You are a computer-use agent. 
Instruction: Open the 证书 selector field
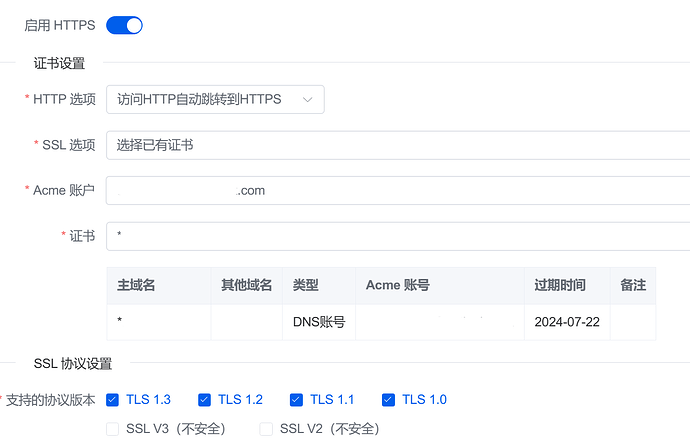point(398,236)
